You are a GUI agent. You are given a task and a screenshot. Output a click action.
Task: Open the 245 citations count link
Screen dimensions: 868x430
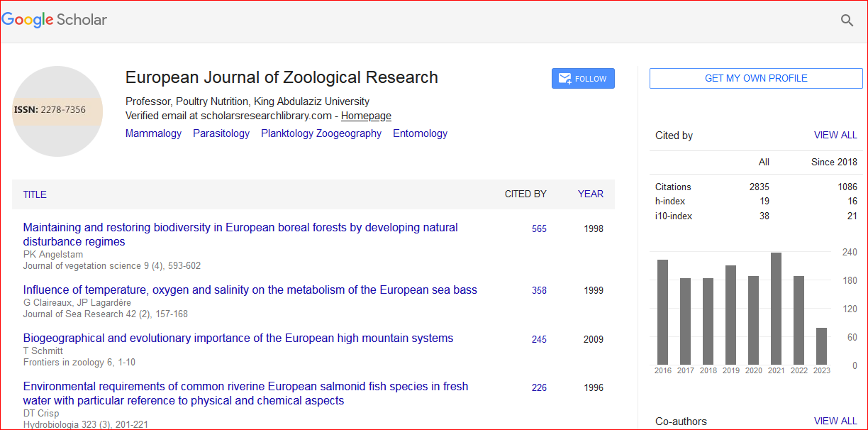click(539, 340)
